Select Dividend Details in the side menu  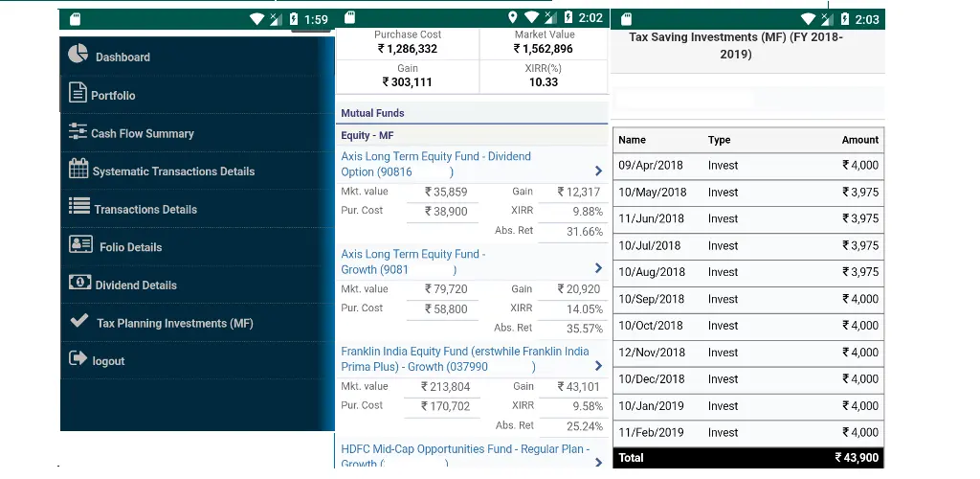(x=197, y=285)
